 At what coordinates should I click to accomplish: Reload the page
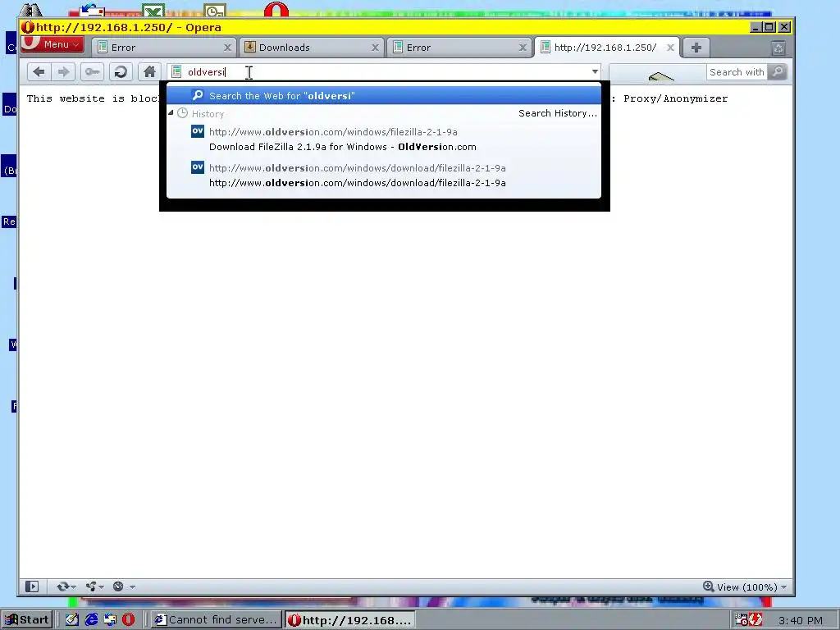point(121,72)
